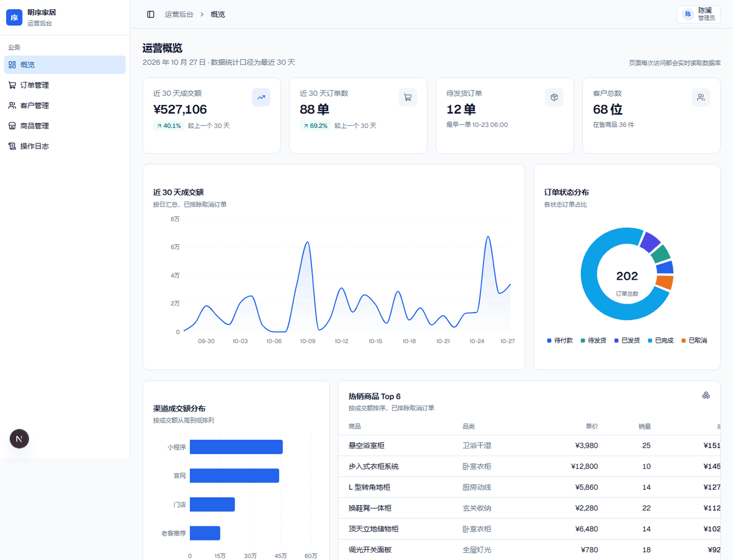Click the 88 单 order count
The image size is (733, 560).
click(315, 109)
